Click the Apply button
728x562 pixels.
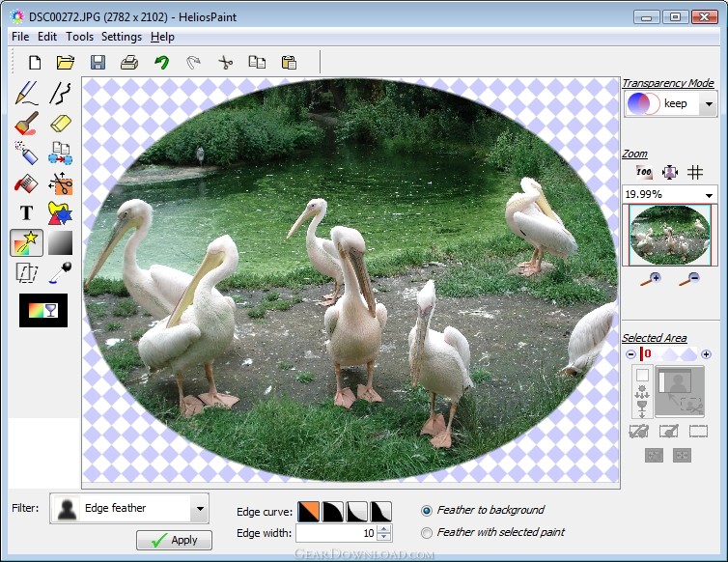(174, 540)
